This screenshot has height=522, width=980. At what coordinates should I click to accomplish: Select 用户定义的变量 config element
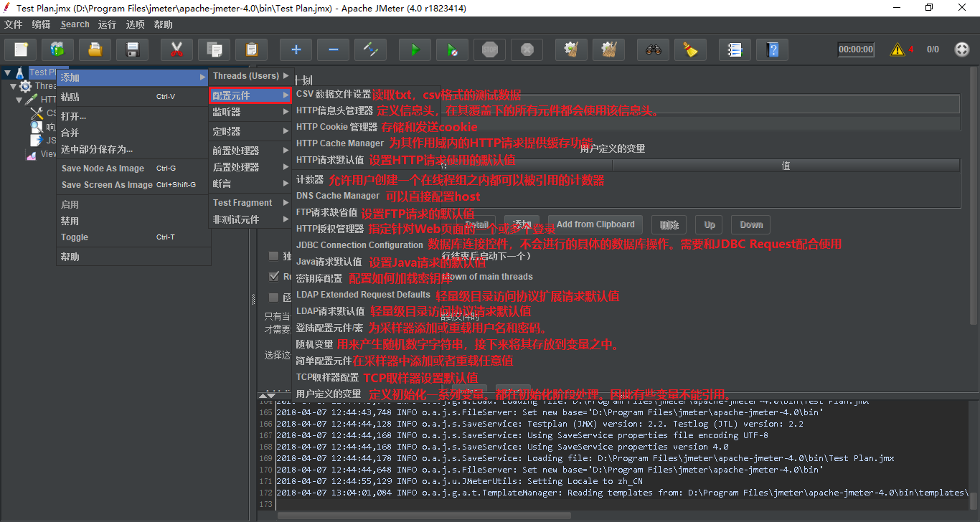329,394
